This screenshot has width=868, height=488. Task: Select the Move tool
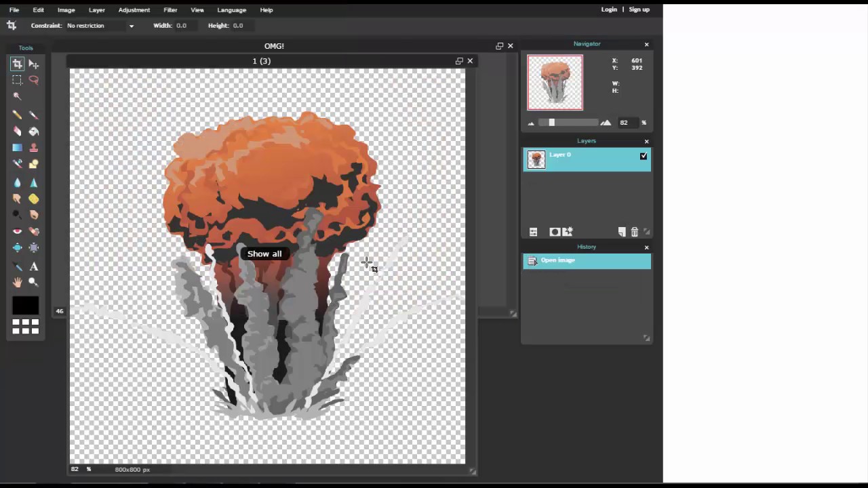pyautogui.click(x=34, y=64)
